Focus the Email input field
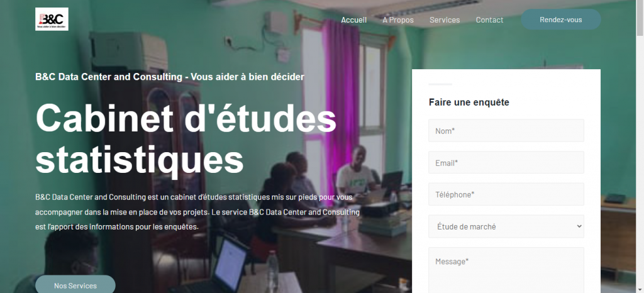Screen dimensions: 644x293 coord(506,162)
